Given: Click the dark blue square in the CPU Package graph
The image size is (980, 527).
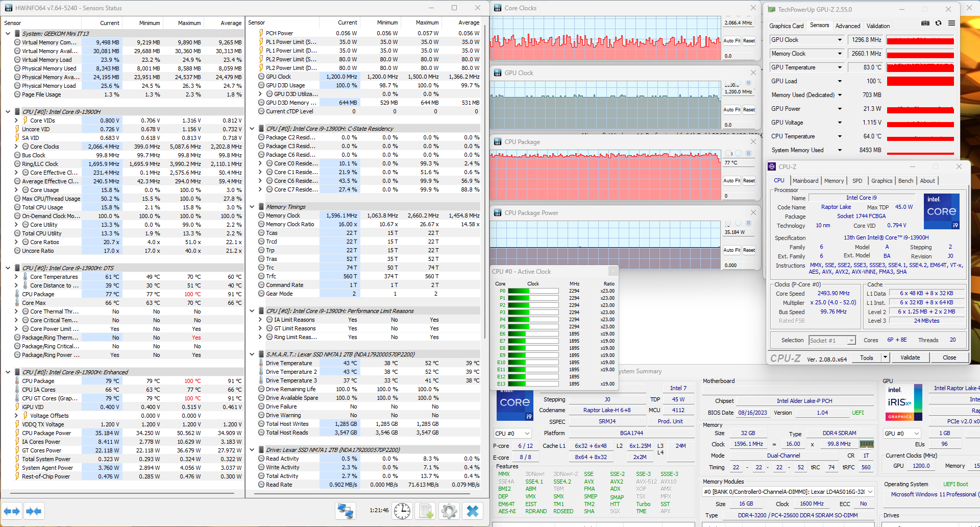Looking at the screenshot, I should coord(749,153).
